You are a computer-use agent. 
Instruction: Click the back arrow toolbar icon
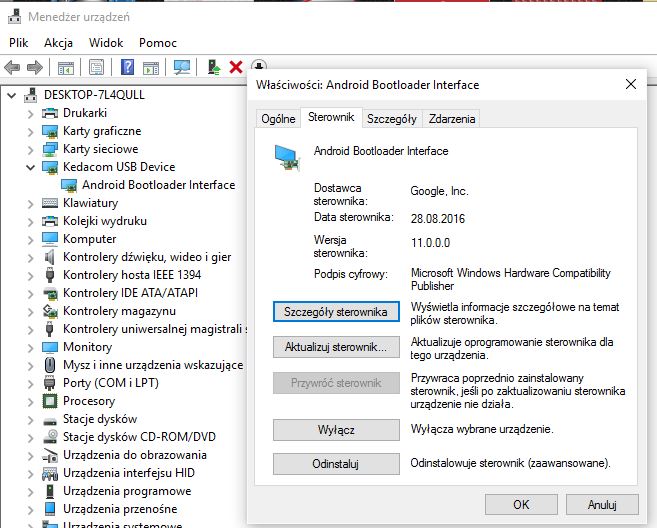[12, 68]
